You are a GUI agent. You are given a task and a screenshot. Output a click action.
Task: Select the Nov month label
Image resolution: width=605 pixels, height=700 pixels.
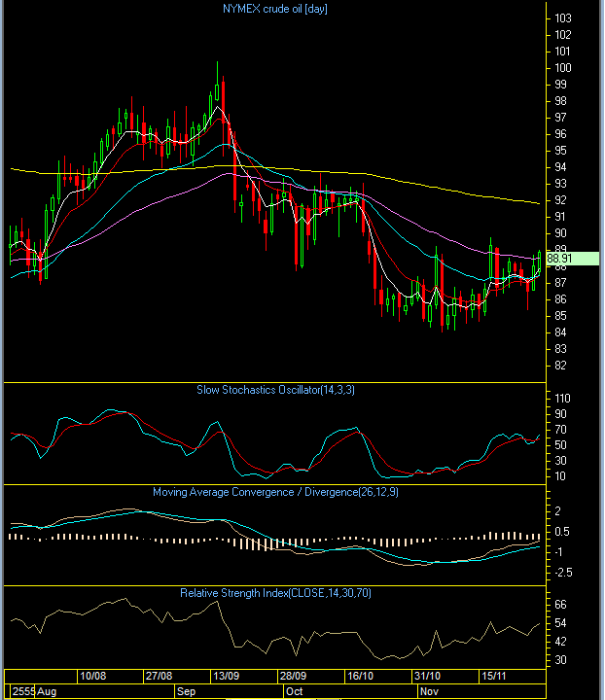tap(428, 690)
